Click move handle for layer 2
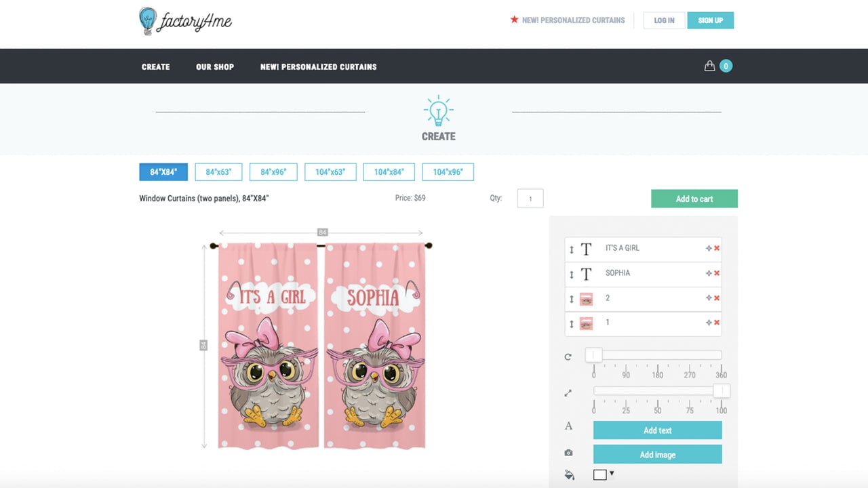 coord(709,298)
